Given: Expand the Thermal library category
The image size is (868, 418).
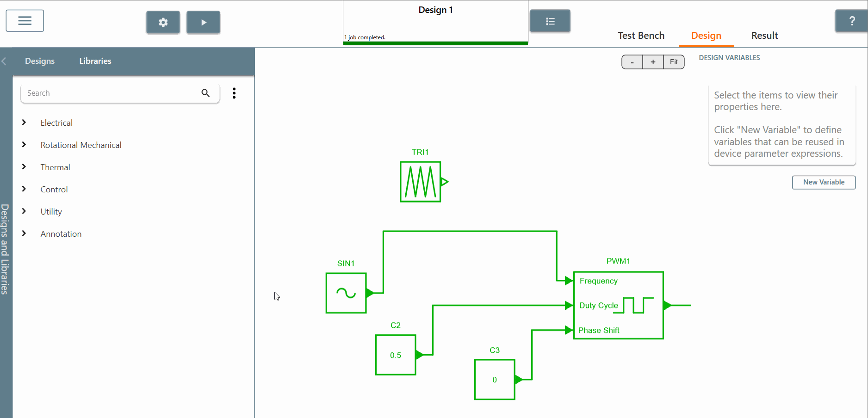Looking at the screenshot, I should coord(24,167).
